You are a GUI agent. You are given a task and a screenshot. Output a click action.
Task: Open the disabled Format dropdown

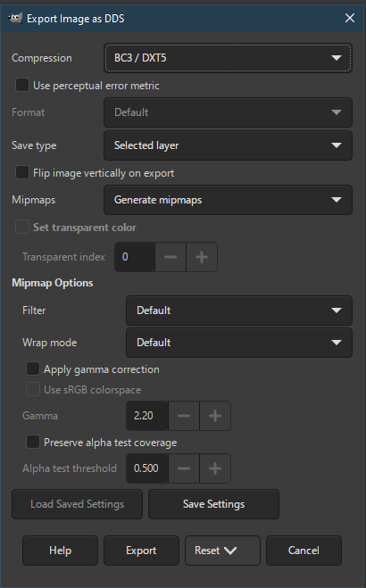pyautogui.click(x=228, y=112)
